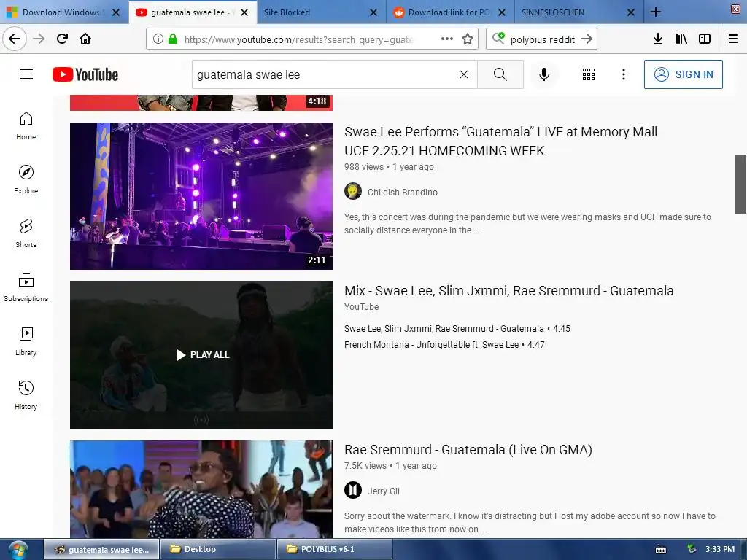The height and width of the screenshot is (560, 747).
Task: Reload the current page
Action: pyautogui.click(x=62, y=39)
